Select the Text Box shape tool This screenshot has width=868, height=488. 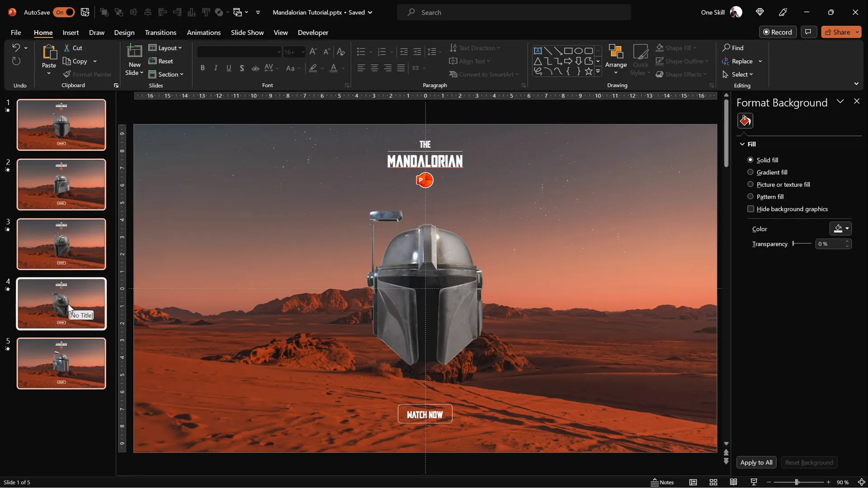538,51
